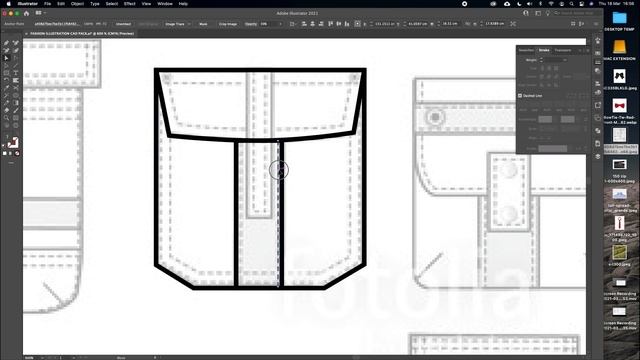The height and width of the screenshot is (360, 640).
Task: Open the Window menu
Action: [165, 4]
